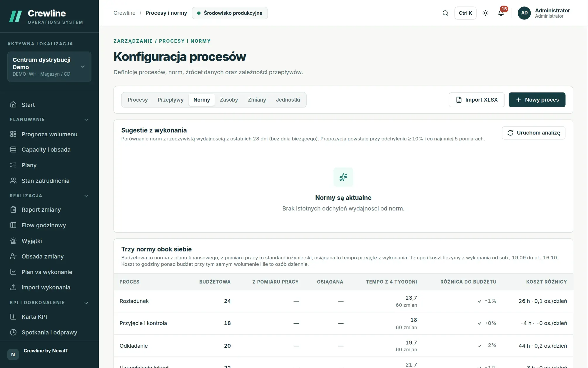
Task: Toggle the light/dark theme sun icon
Action: (485, 13)
